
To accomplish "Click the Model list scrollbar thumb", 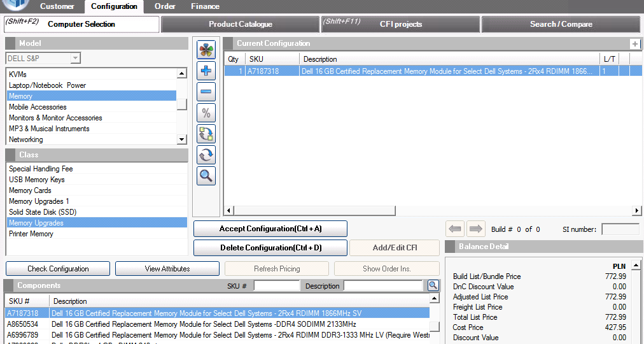I will pos(181,104).
